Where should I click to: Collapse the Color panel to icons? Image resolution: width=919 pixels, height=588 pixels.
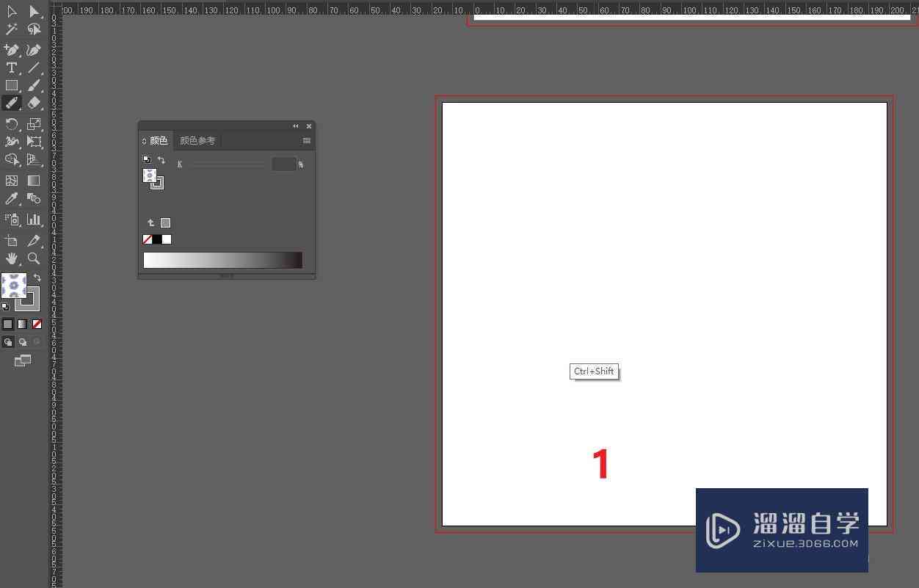point(296,126)
